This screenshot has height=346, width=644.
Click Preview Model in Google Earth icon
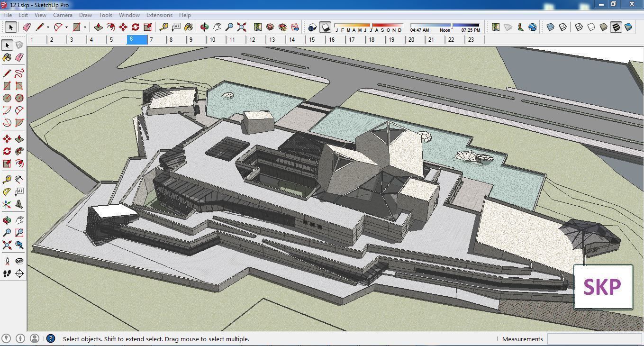(533, 27)
